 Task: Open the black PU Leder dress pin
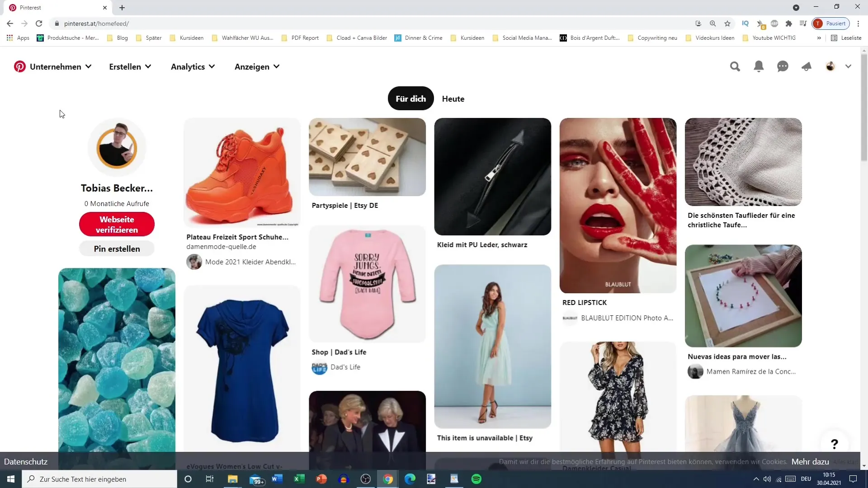point(492,177)
